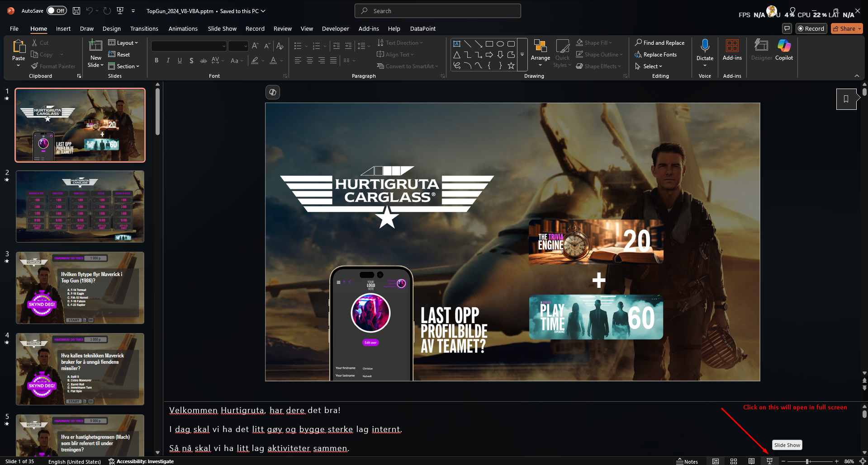The image size is (868, 465).
Task: Select the Text Box shape icon
Action: click(x=457, y=44)
